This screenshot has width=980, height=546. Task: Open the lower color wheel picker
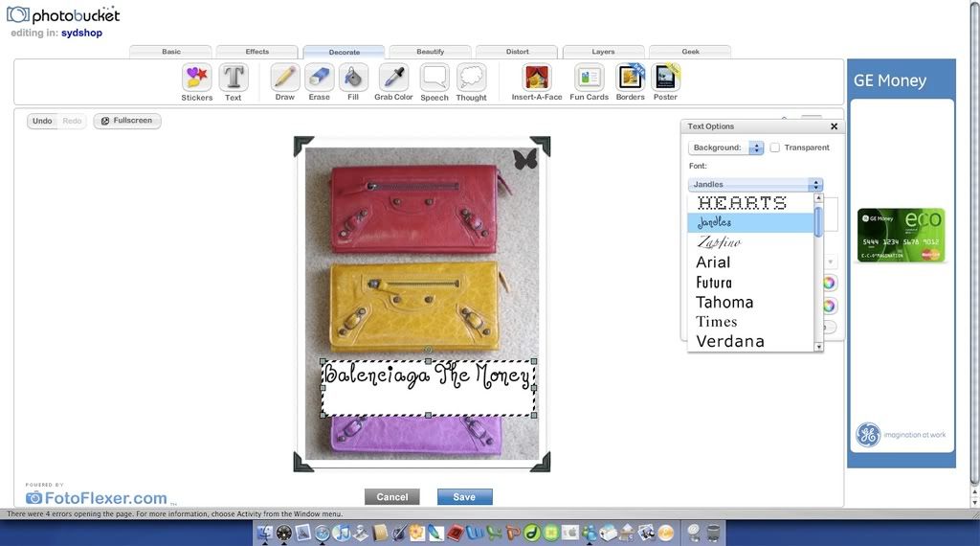point(830,306)
